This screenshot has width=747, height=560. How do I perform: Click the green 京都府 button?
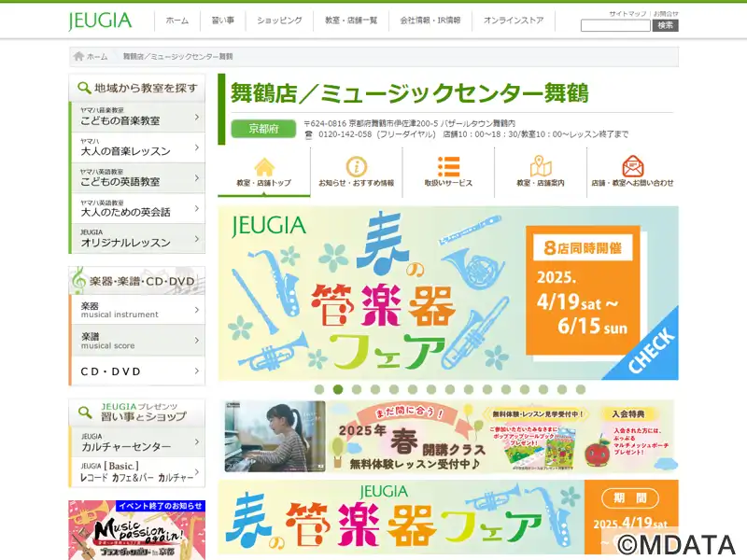coord(263,129)
